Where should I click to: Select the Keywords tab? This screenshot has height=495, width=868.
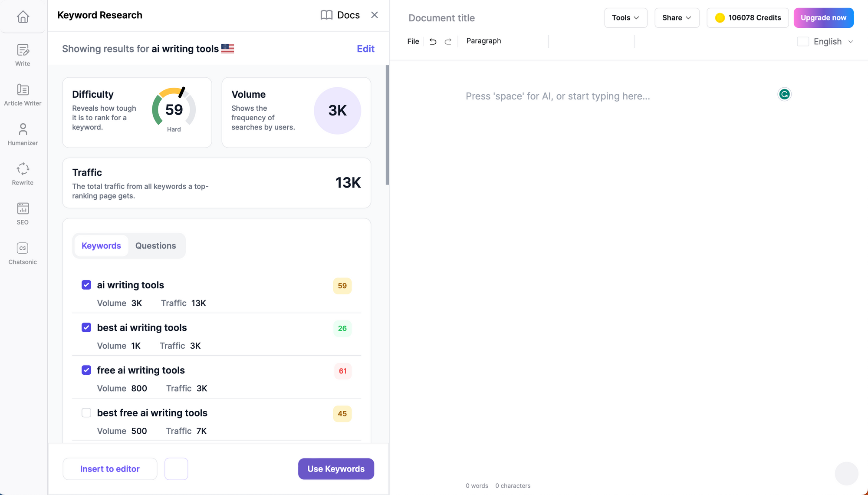(x=102, y=245)
